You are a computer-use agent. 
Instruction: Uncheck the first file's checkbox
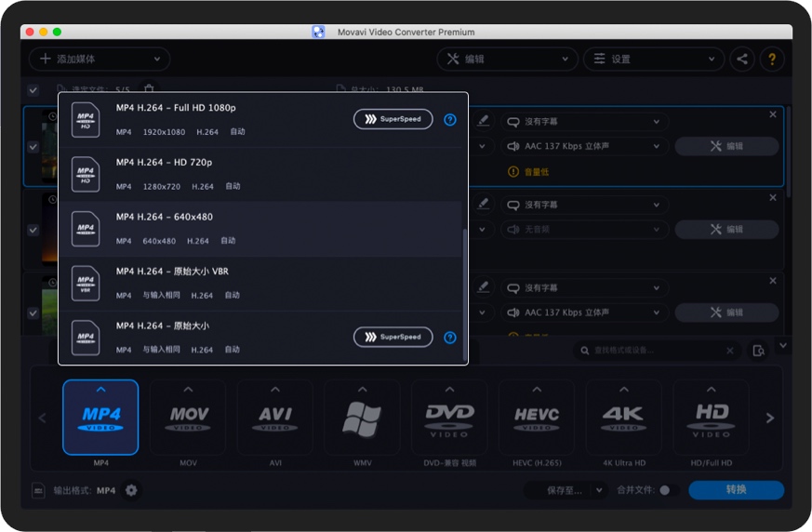tap(33, 147)
